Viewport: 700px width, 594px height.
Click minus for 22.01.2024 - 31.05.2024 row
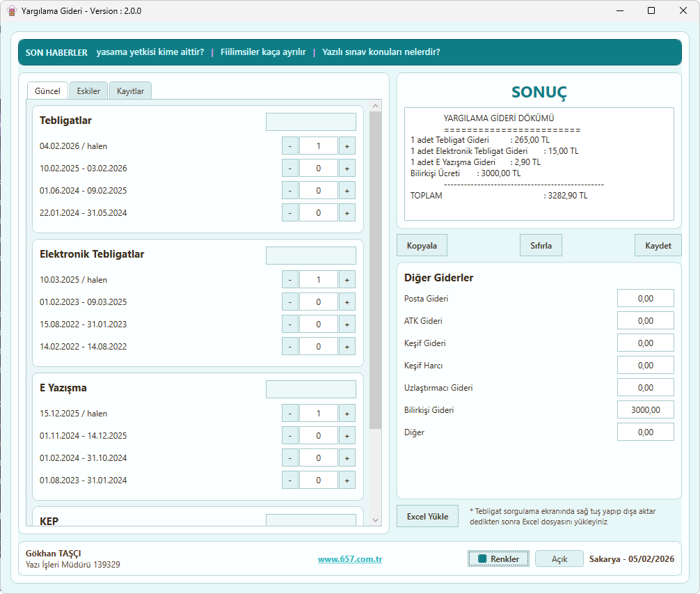290,213
